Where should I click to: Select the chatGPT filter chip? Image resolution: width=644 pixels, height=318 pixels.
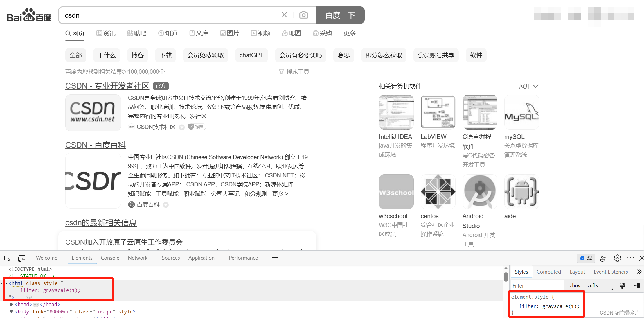(251, 55)
